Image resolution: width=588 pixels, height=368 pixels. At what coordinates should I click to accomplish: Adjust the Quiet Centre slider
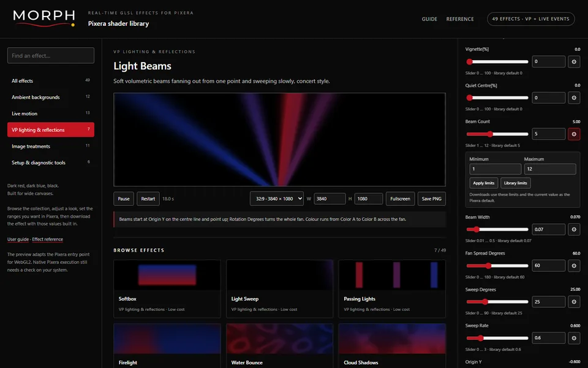pyautogui.click(x=497, y=98)
